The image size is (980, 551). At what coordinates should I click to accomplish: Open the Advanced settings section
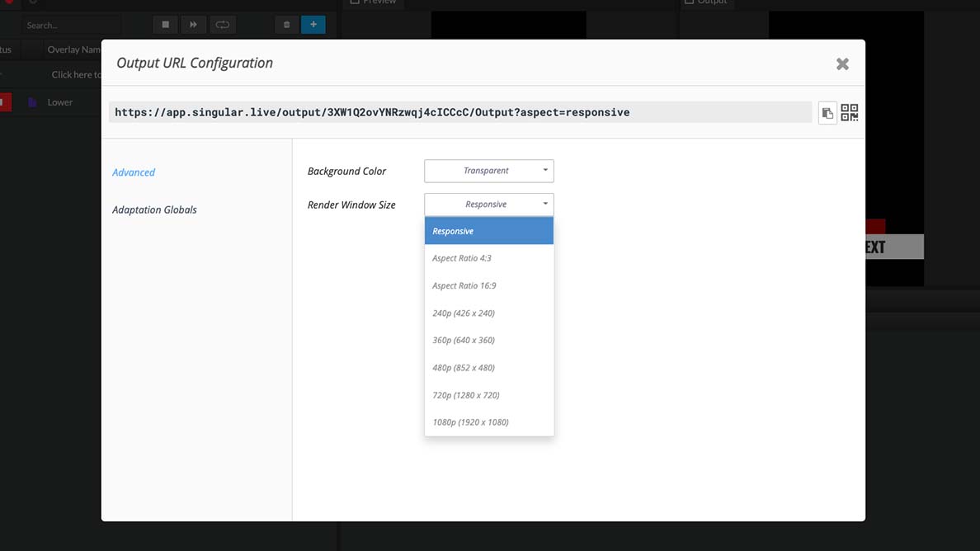click(x=134, y=172)
